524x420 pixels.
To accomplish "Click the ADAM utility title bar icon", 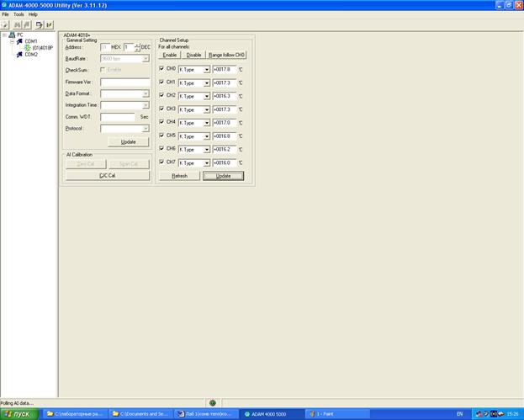I will pyautogui.click(x=4, y=5).
